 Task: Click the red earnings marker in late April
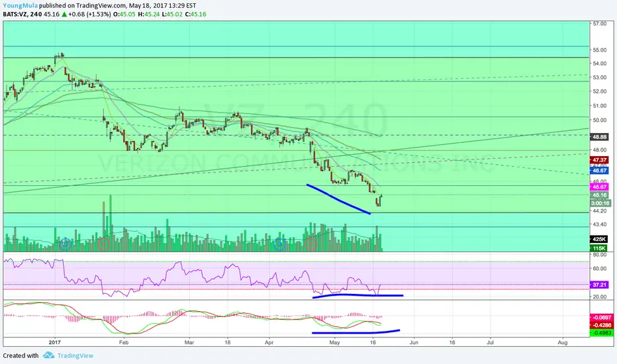[311, 244]
